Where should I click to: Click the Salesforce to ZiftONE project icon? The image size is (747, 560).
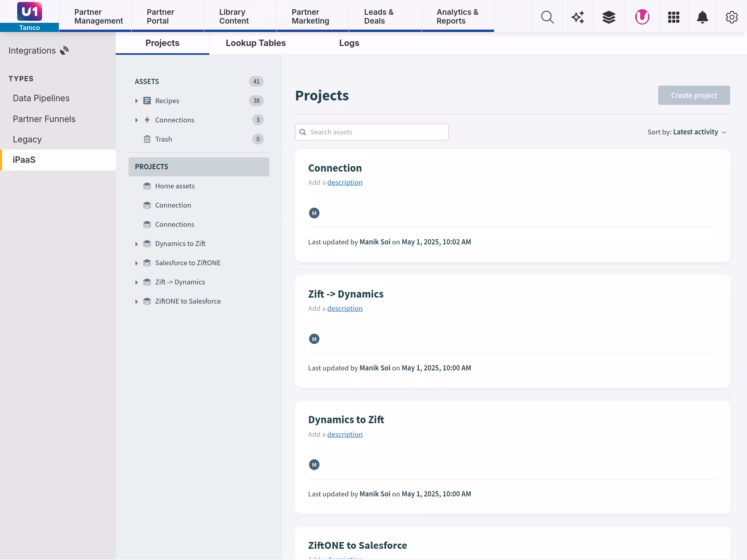(147, 263)
